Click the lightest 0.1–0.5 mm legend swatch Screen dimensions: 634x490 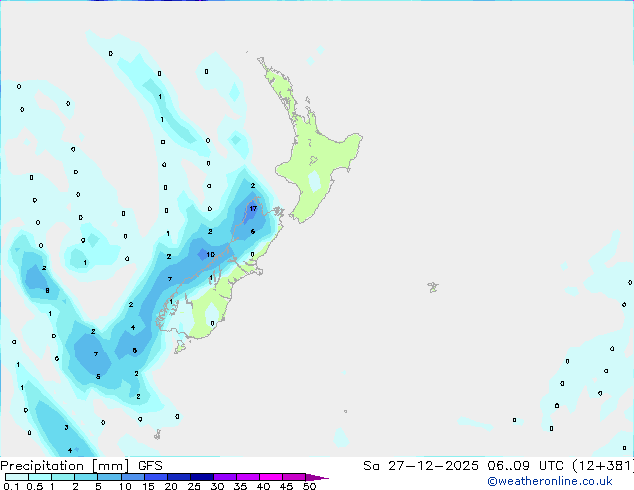(x=17, y=477)
